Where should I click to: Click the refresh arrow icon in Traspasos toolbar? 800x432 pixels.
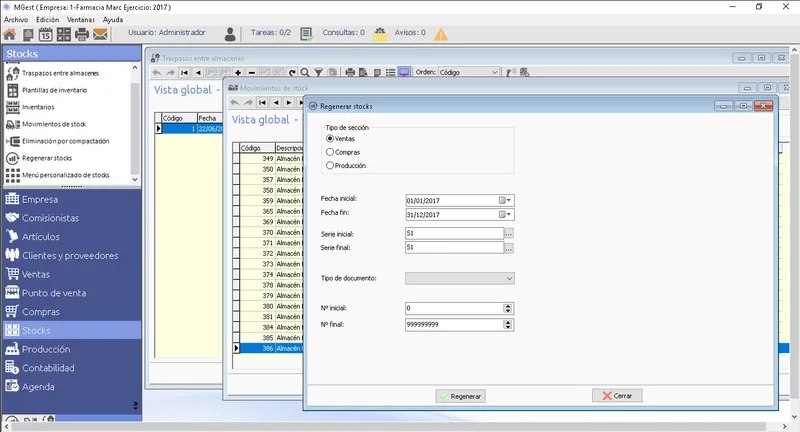[292, 72]
